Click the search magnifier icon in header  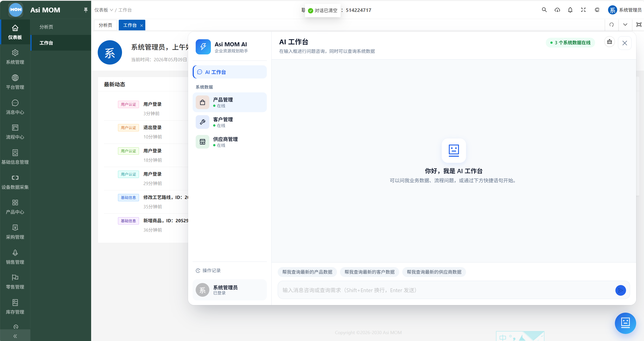tap(544, 10)
